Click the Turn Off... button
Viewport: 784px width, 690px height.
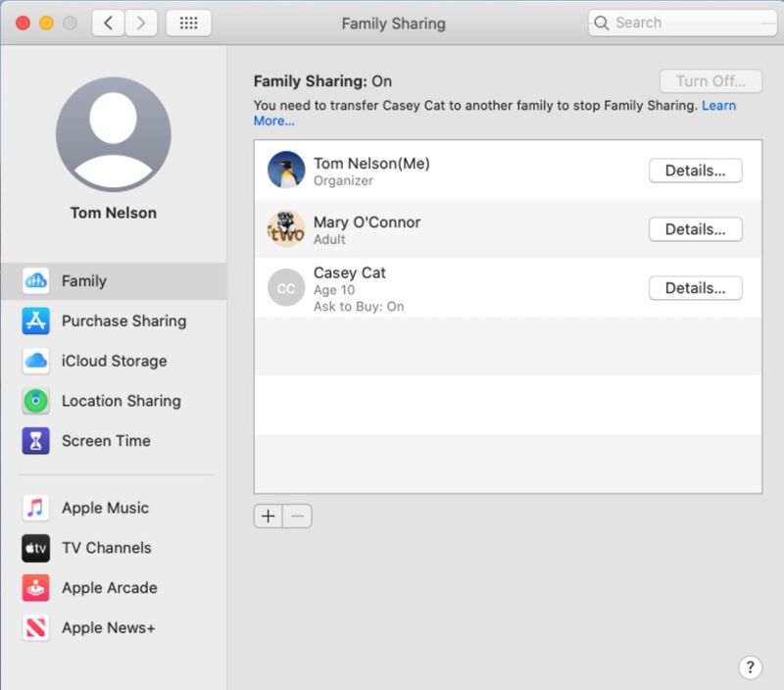pyautogui.click(x=710, y=81)
